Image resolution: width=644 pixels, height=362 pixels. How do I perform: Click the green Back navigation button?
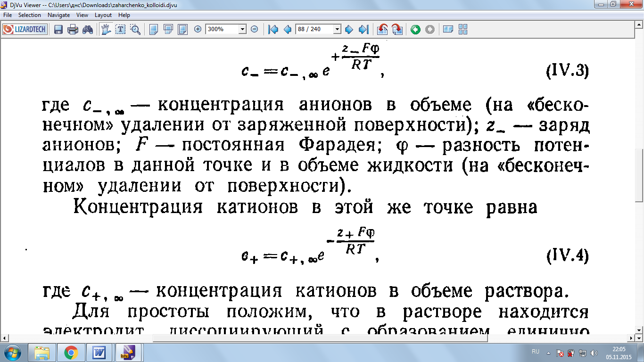click(x=415, y=29)
